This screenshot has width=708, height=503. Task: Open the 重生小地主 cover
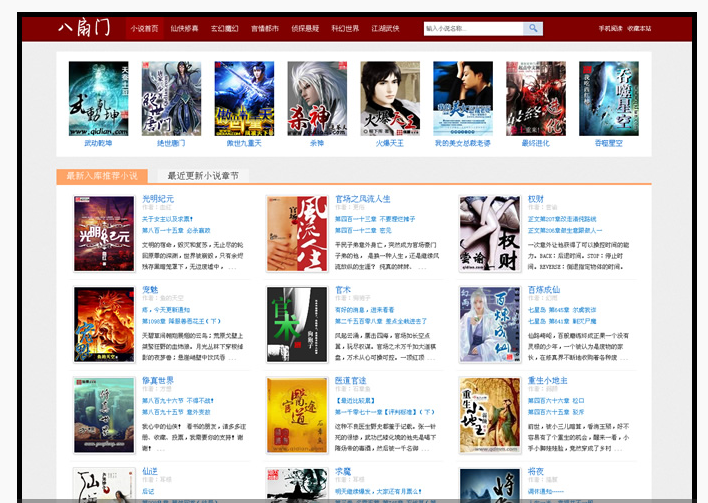click(x=490, y=415)
